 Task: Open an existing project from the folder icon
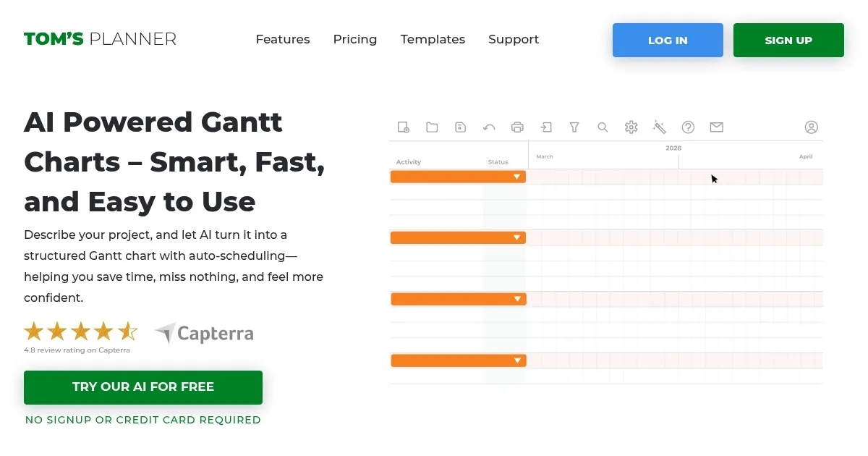tap(432, 127)
